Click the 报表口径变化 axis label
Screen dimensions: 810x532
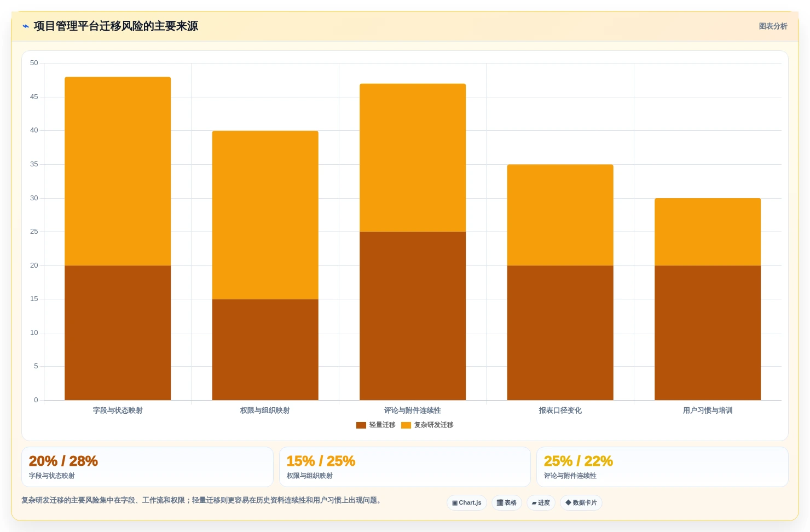pos(560,410)
